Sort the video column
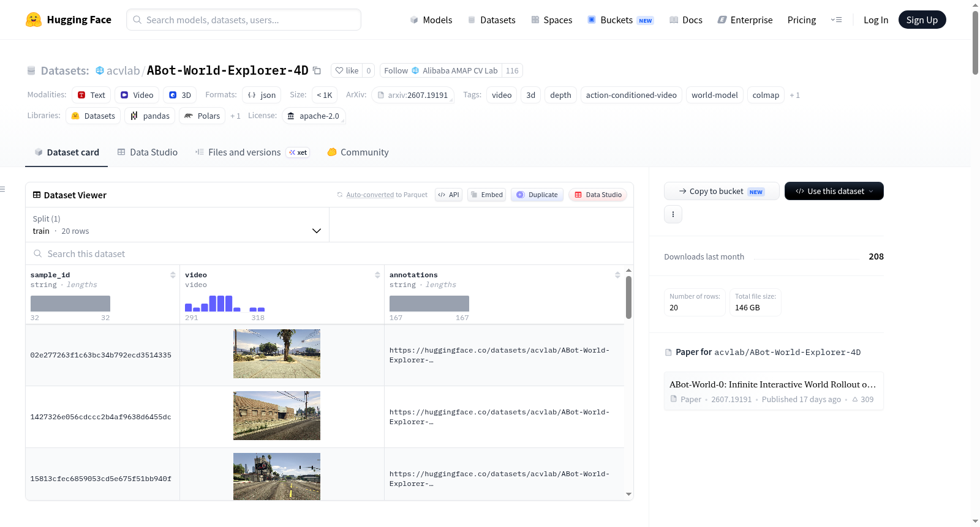This screenshot has height=527, width=980. point(377,275)
